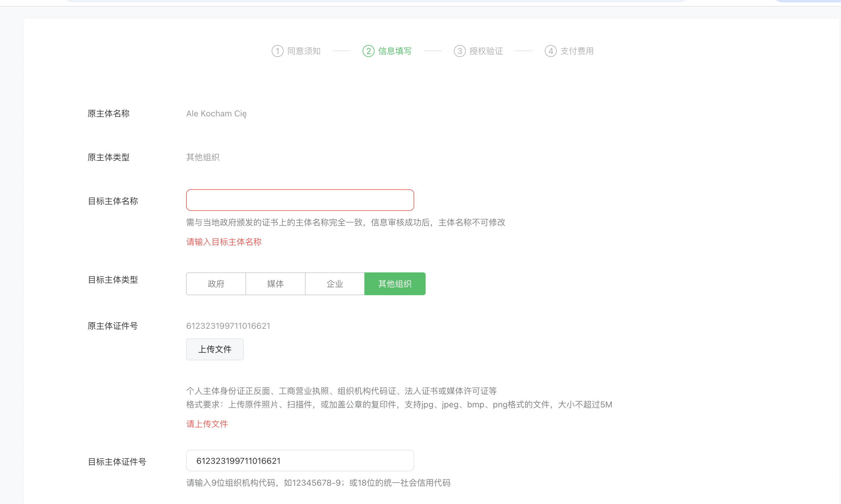The height and width of the screenshot is (504, 841).
Task: Click step 3 circle icon for 授权验证
Action: click(460, 51)
